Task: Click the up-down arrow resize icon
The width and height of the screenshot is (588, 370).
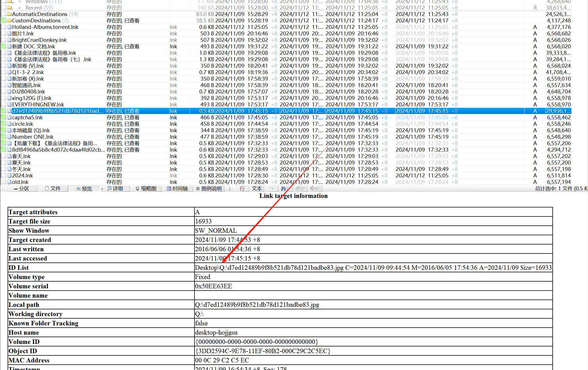Action: pyautogui.click(x=230, y=189)
